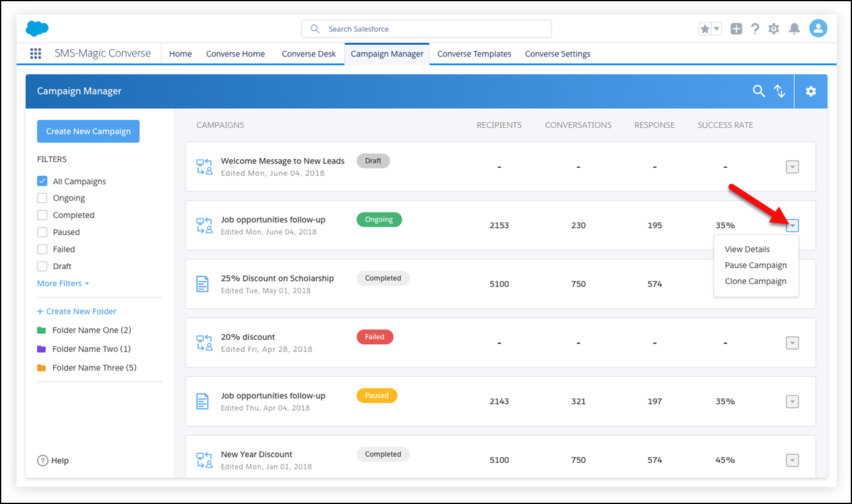Click the CONVERSATIONS column header
Viewport: 852px width, 504px height.
(x=578, y=125)
